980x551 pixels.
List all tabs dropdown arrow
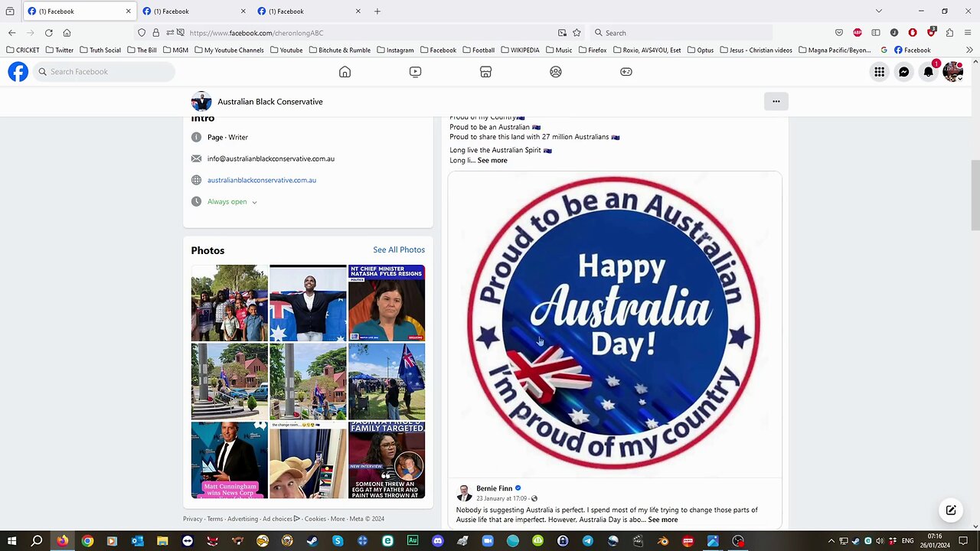[879, 11]
